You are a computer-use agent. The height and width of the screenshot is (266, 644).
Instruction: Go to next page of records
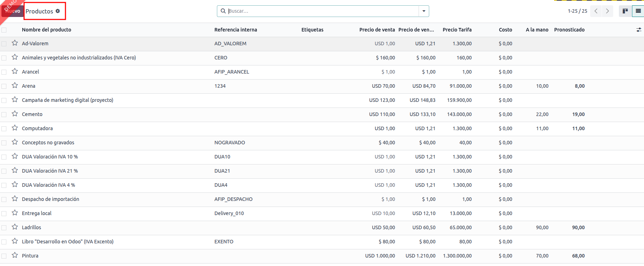coord(607,11)
